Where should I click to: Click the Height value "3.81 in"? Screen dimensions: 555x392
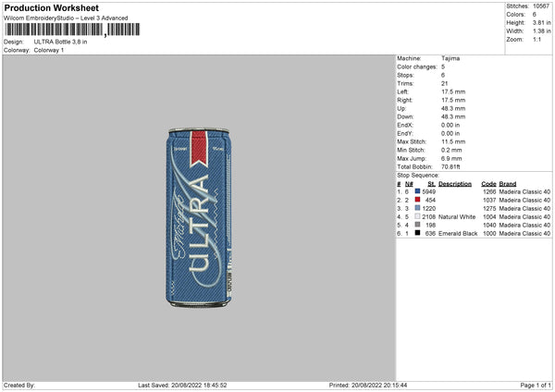point(541,22)
